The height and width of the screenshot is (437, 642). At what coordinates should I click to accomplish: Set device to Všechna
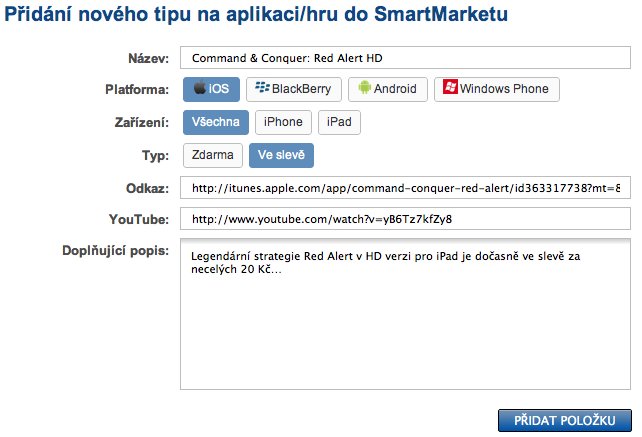click(x=215, y=122)
